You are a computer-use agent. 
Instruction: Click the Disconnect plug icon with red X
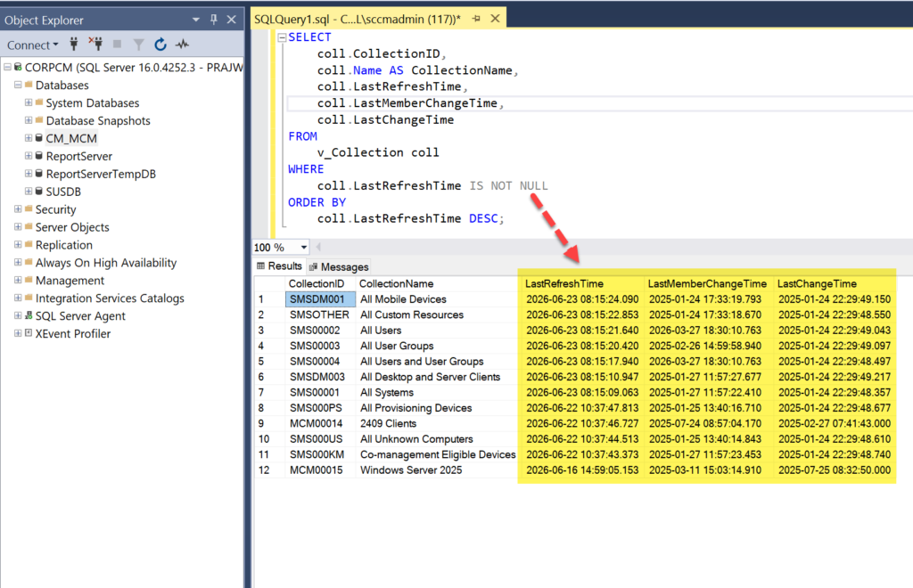95,45
